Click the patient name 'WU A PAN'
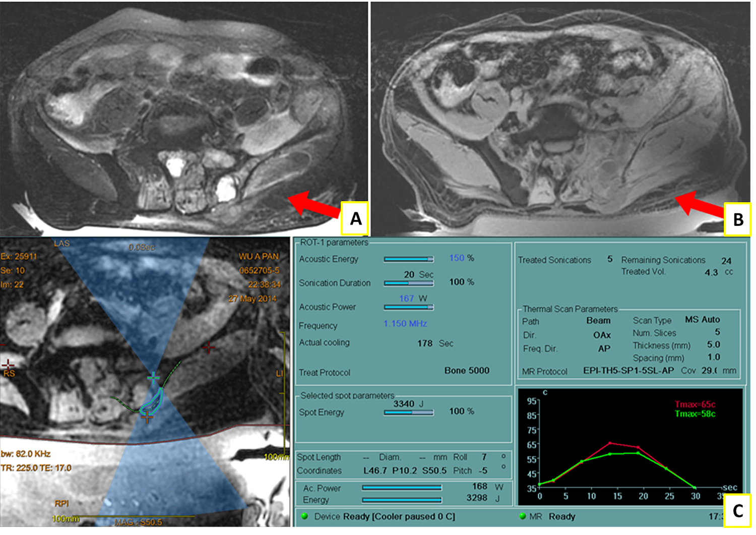This screenshot has width=756, height=535. (x=259, y=257)
